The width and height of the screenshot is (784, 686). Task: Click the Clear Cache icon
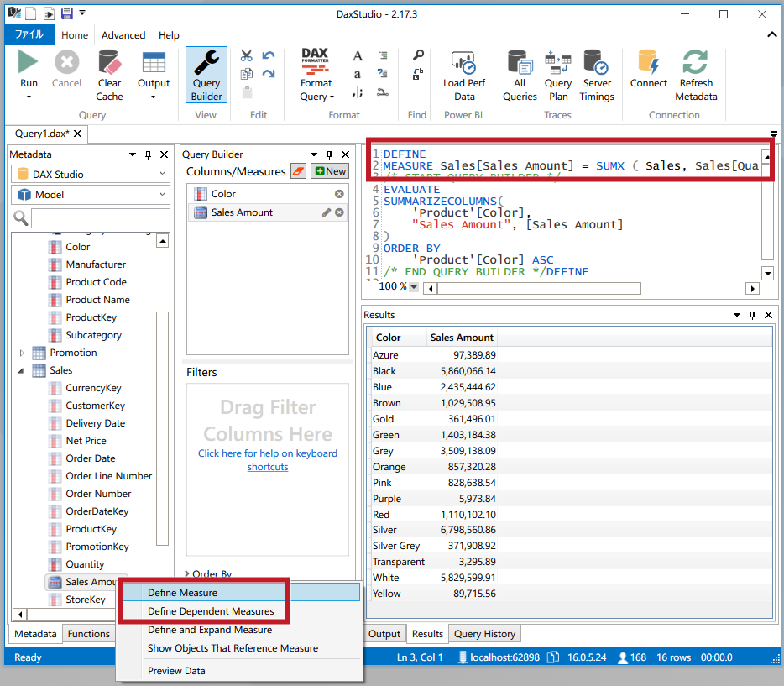109,62
